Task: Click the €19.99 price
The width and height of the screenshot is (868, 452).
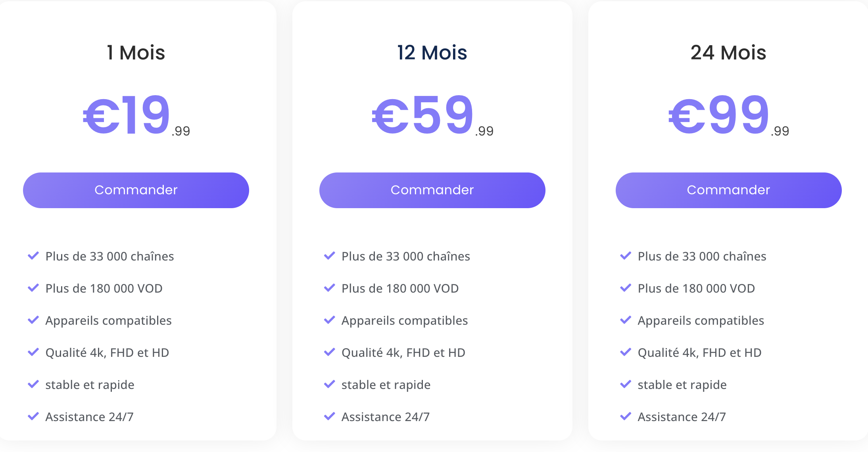Action: [x=136, y=115]
